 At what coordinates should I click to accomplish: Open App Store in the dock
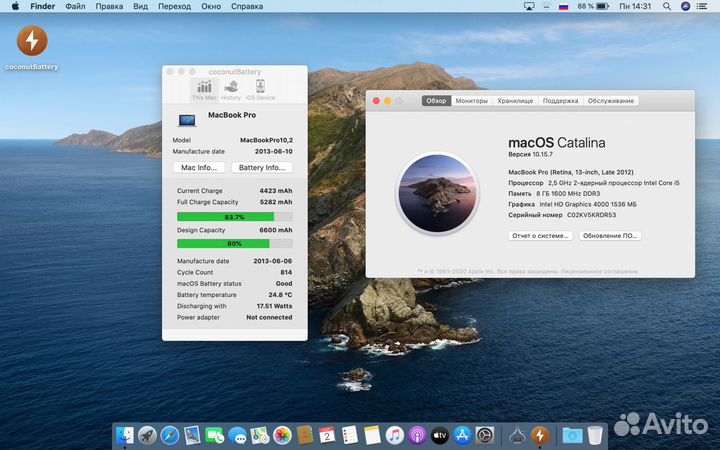[x=462, y=435]
